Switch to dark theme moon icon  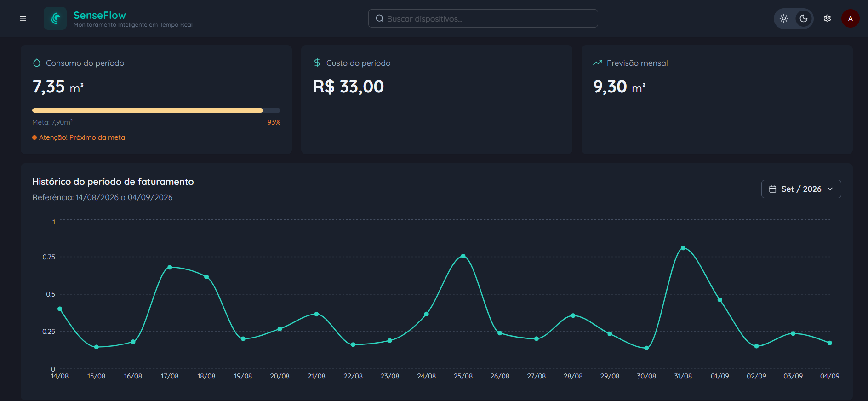coord(804,18)
